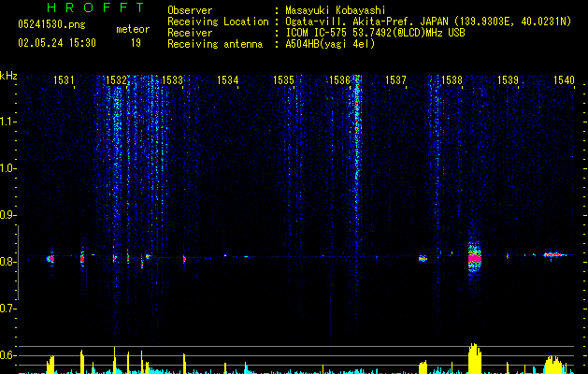Select the ICOM IC-575 receiver description

(375, 33)
